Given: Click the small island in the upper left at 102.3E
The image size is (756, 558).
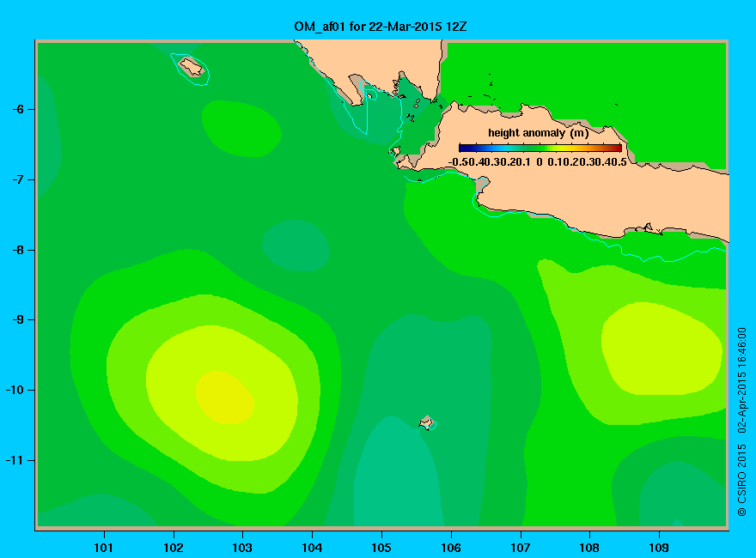Looking at the screenshot, I should (x=192, y=66).
